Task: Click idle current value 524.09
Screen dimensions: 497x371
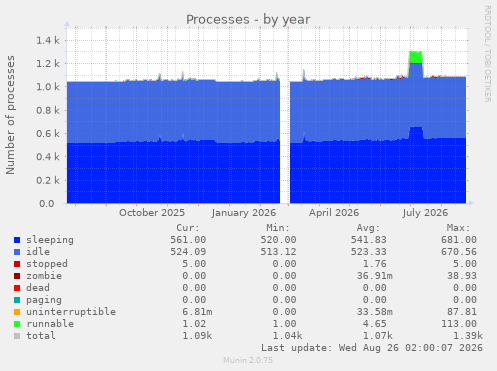Action: click(x=188, y=252)
